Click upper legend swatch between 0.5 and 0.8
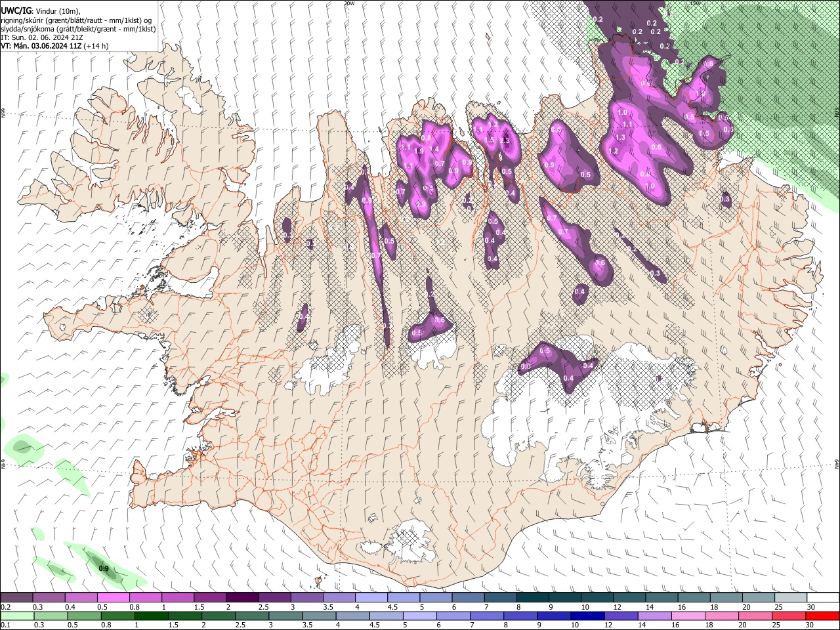 113,597
